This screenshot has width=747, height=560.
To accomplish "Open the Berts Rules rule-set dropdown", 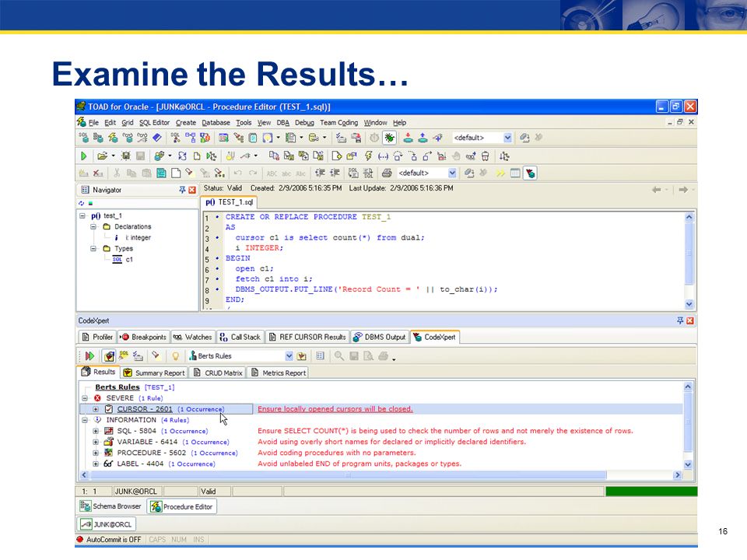I will 289,356.
